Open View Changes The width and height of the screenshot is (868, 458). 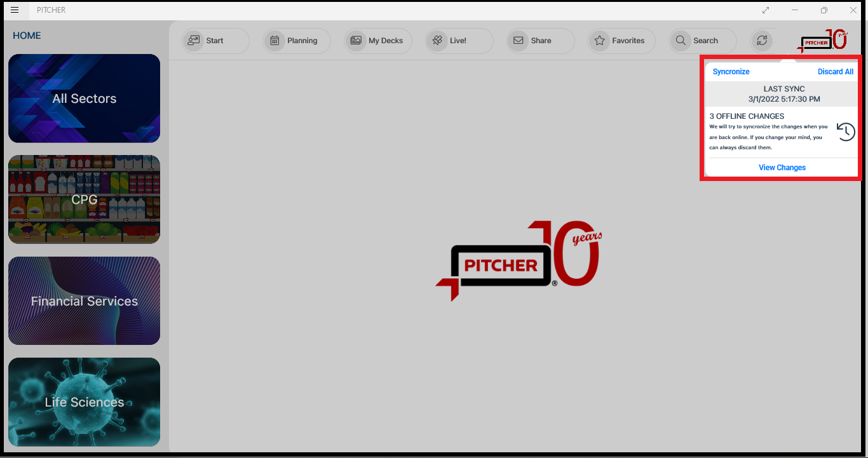782,167
